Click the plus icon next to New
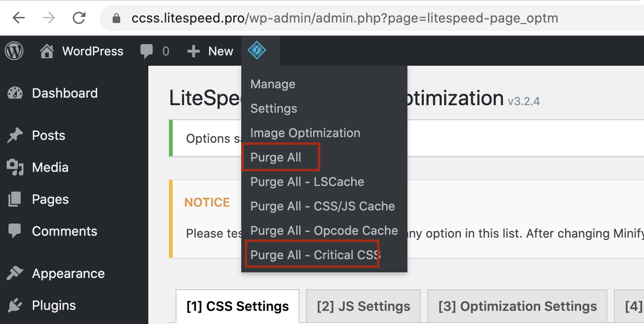This screenshot has height=324, width=644. tap(193, 51)
